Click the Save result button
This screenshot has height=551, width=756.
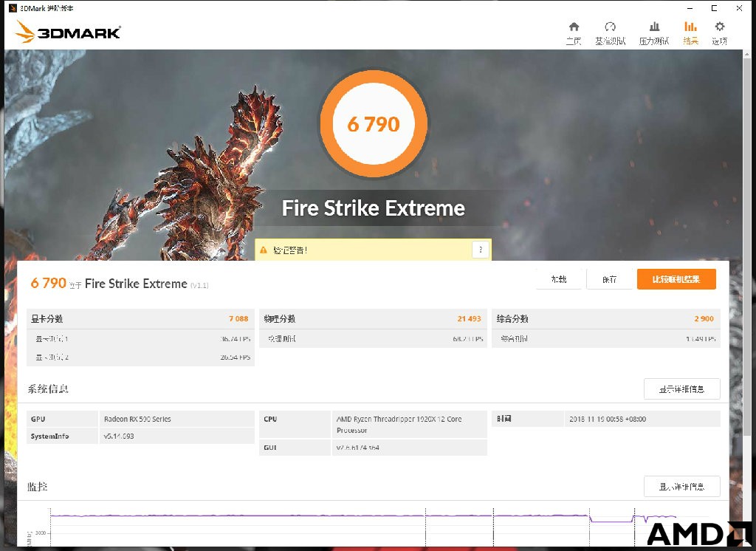609,279
